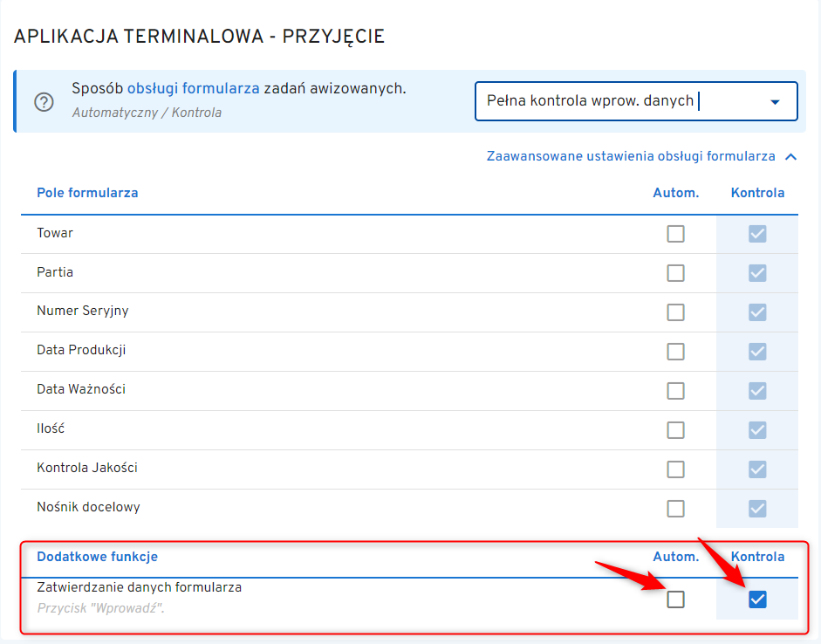This screenshot has width=821, height=644.
Task: Open the form handling mode dropdown
Action: [x=635, y=101]
